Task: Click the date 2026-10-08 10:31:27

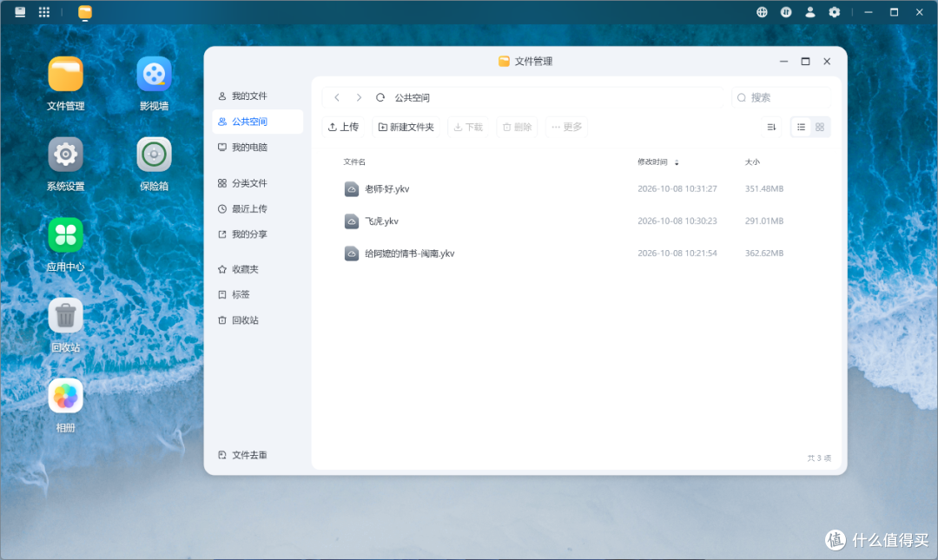Action: [x=677, y=189]
